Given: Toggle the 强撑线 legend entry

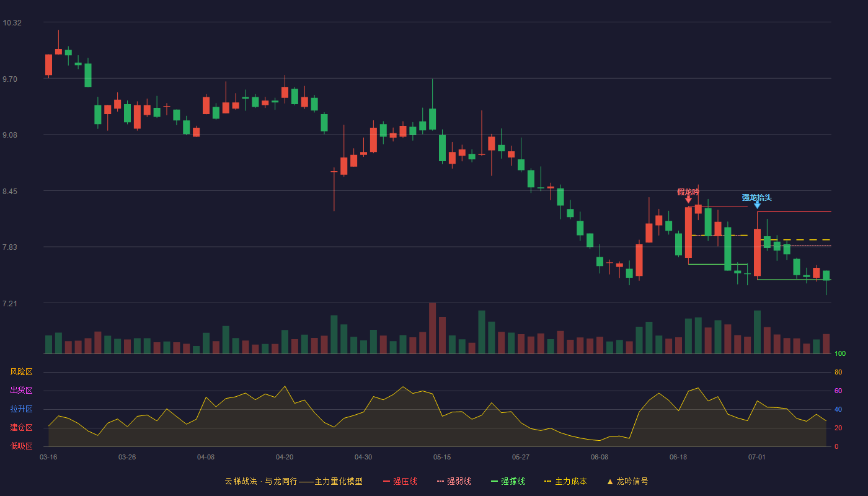Looking at the screenshot, I should click(508, 481).
